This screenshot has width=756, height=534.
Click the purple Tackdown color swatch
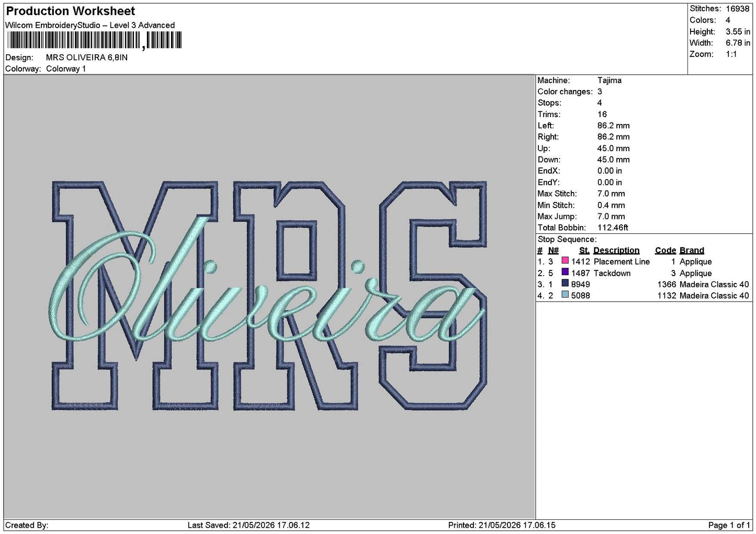click(565, 272)
